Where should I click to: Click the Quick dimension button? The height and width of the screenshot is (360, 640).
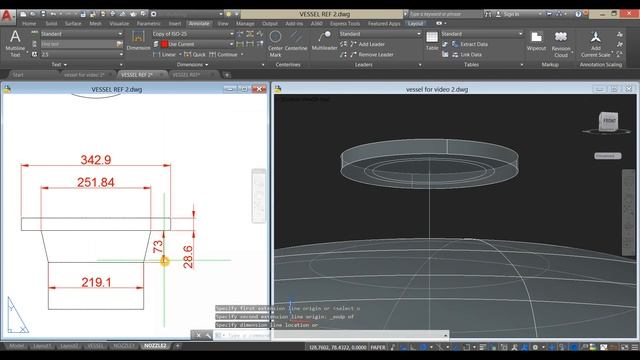click(x=195, y=54)
